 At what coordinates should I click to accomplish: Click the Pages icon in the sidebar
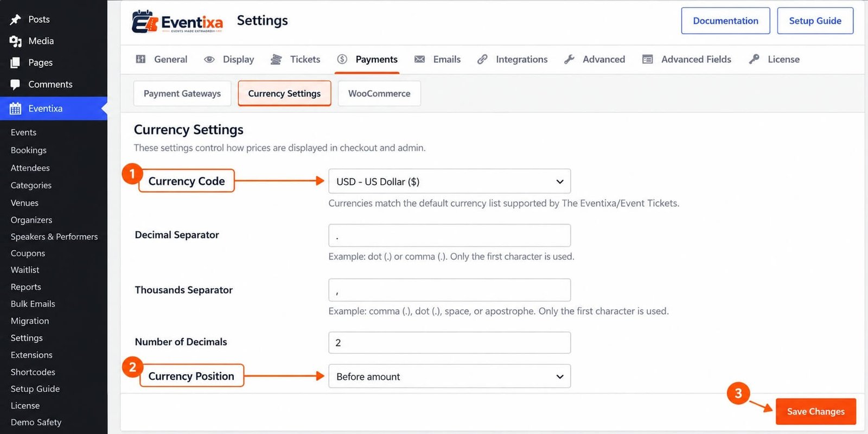coord(15,63)
